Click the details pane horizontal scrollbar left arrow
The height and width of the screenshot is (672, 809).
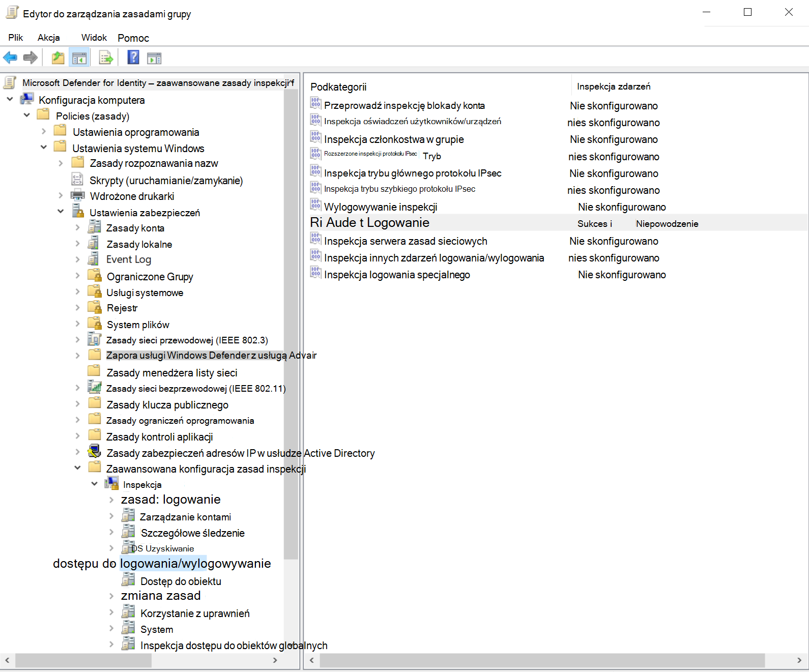tap(312, 660)
